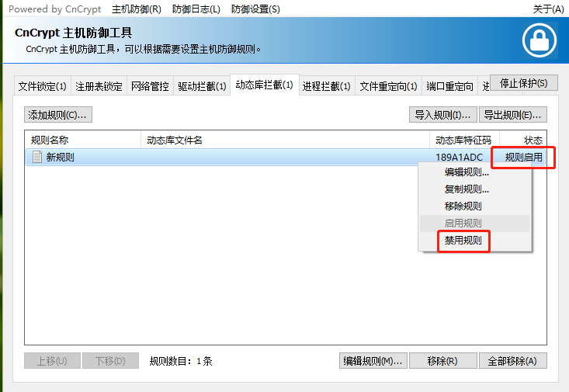Click the document icon beside 新规则
569x392 pixels.
[36, 157]
